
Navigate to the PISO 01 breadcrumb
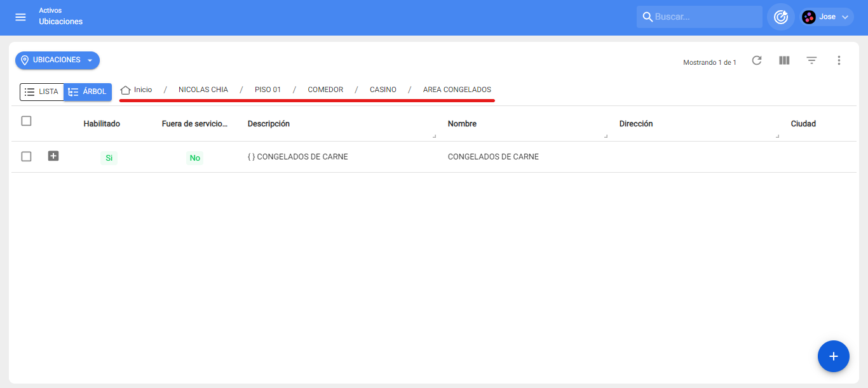[x=268, y=90]
